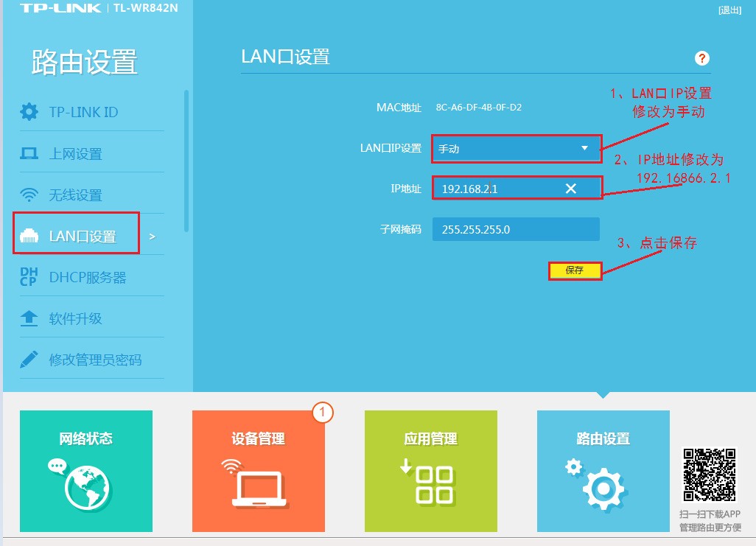Click the 路由设置 sidebar title
The image size is (756, 546).
click(85, 62)
